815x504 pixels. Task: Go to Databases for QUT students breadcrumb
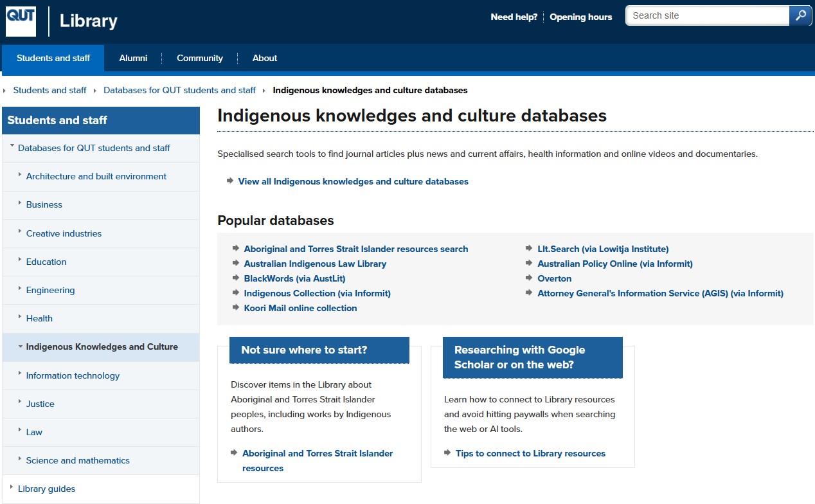[179, 90]
